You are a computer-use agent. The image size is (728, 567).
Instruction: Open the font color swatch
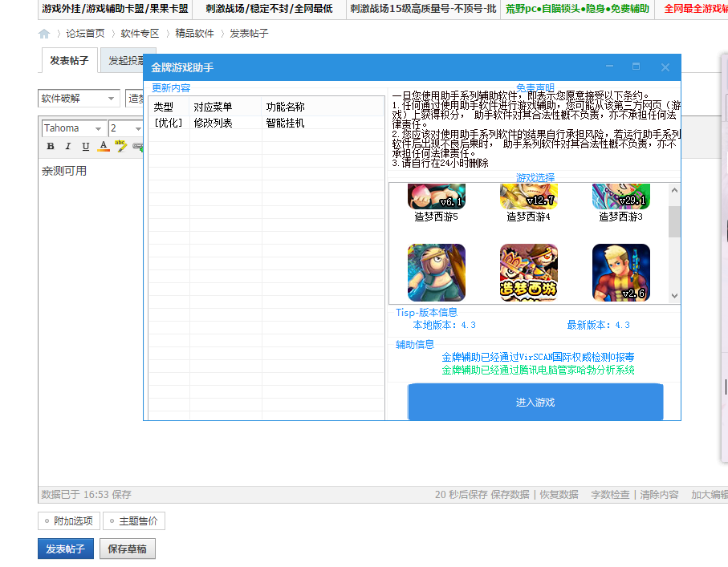(103, 146)
